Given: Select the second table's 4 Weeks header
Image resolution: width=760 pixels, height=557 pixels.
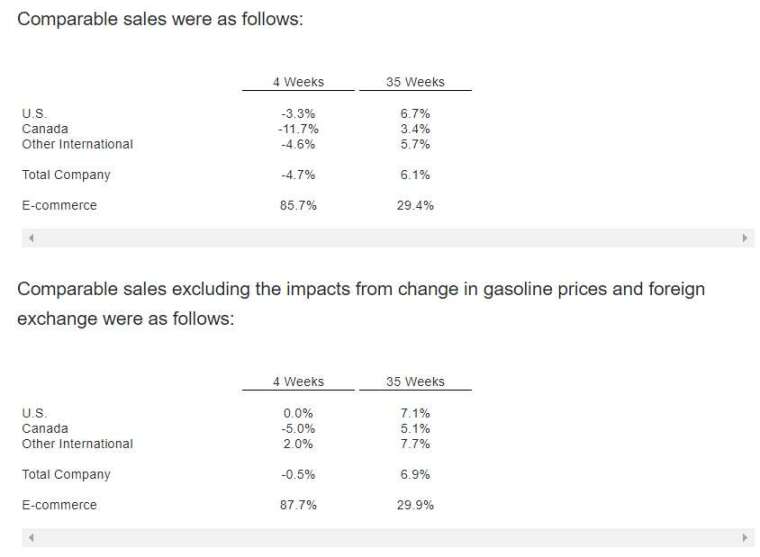Looking at the screenshot, I should (x=298, y=382).
